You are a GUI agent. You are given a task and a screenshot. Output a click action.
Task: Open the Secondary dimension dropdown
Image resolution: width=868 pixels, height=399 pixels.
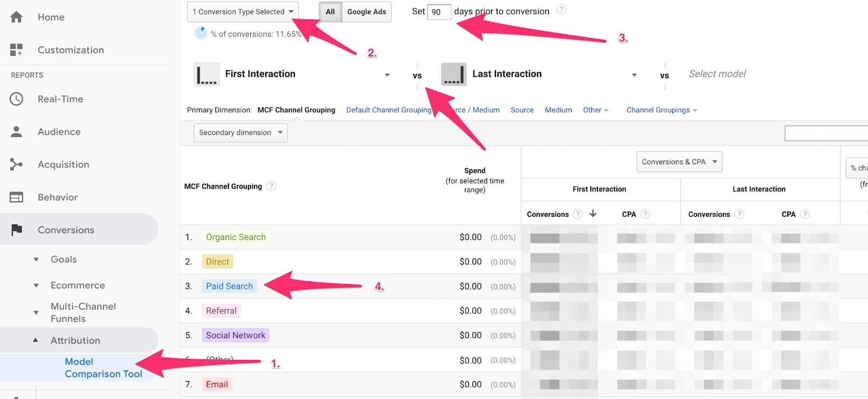point(240,133)
